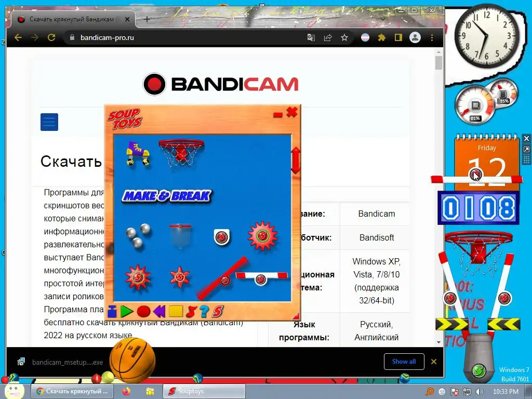Click the Bandisoft developer table cell

click(x=376, y=237)
